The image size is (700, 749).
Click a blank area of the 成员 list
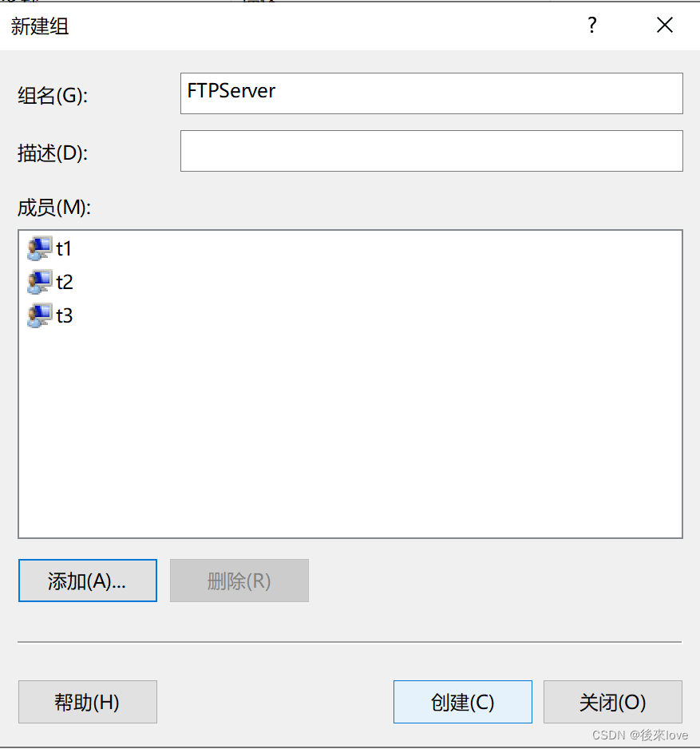click(x=351, y=439)
